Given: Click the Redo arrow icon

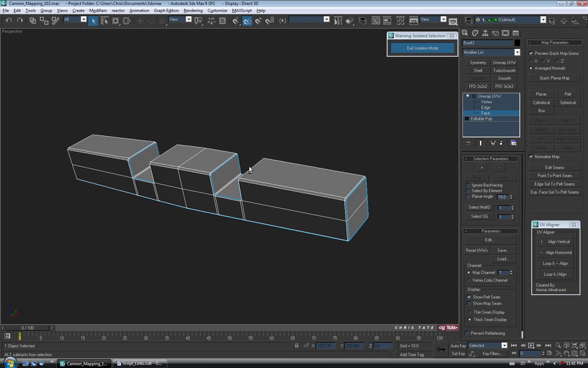Looking at the screenshot, I should pos(20,20).
